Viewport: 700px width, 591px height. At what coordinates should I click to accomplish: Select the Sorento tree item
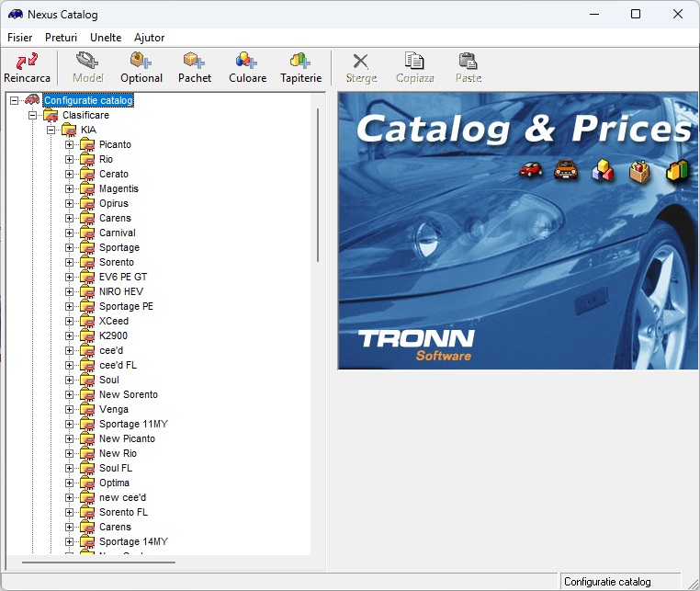click(116, 262)
